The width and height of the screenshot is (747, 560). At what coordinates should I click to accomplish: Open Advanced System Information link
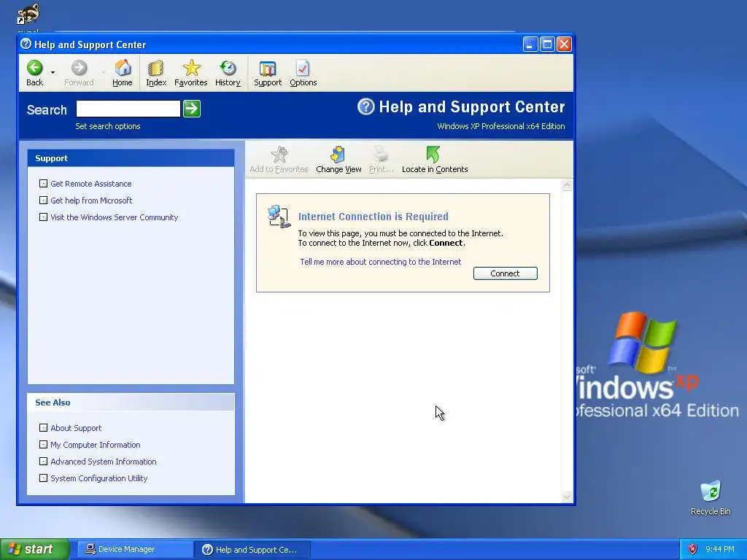(104, 462)
